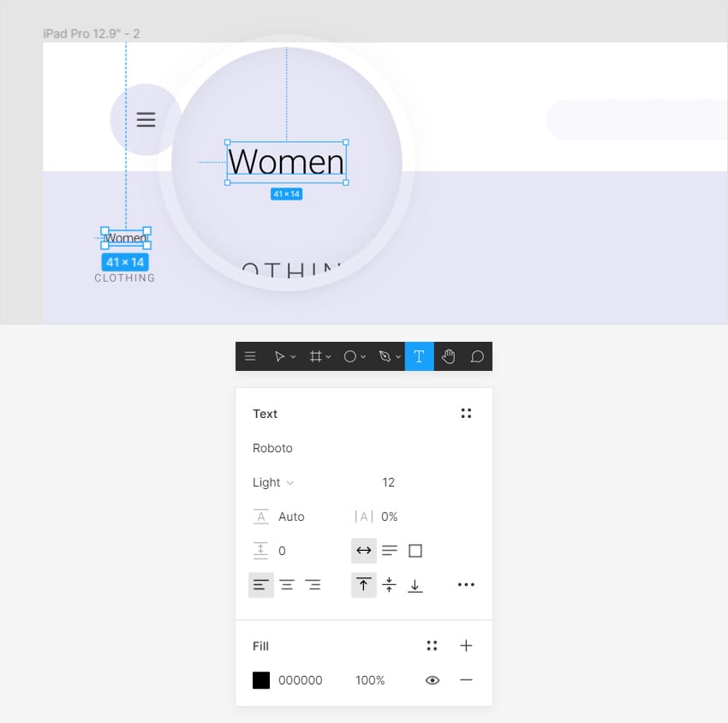Viewport: 728px width, 723px height.
Task: Edit the letter spacing 0% value
Action: (x=389, y=517)
